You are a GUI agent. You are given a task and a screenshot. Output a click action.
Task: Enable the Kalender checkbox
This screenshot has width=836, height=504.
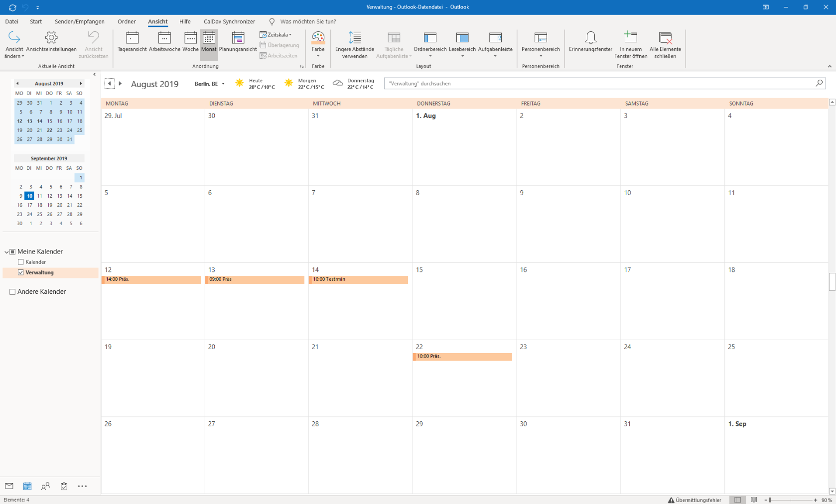(21, 262)
